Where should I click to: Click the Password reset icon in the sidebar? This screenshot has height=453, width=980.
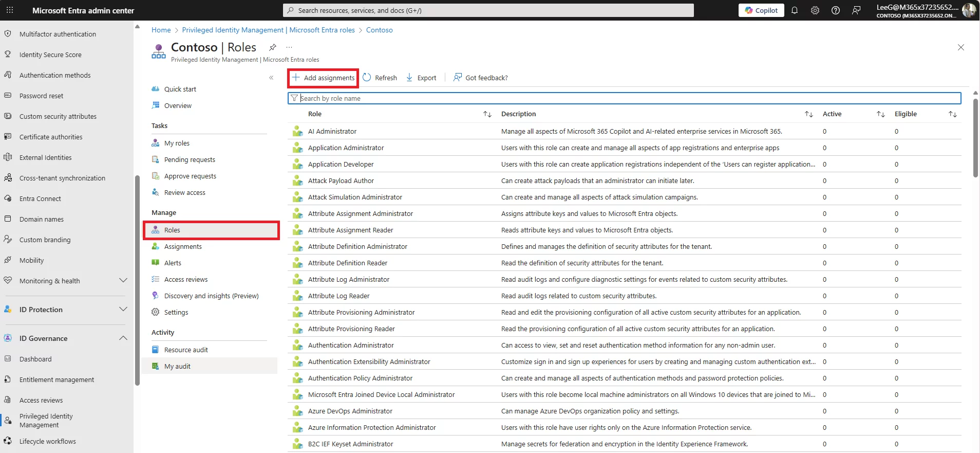(8, 96)
